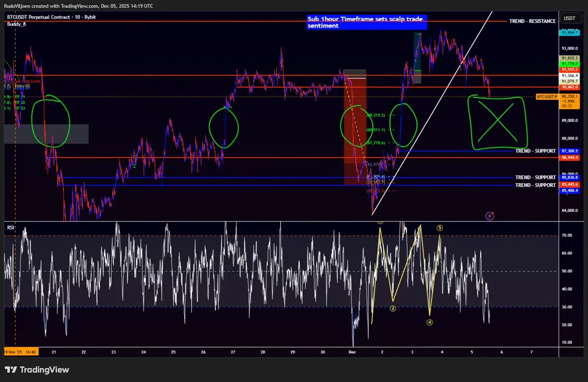Click the RSI 10.00 scale value
588x382 pixels.
(566, 342)
